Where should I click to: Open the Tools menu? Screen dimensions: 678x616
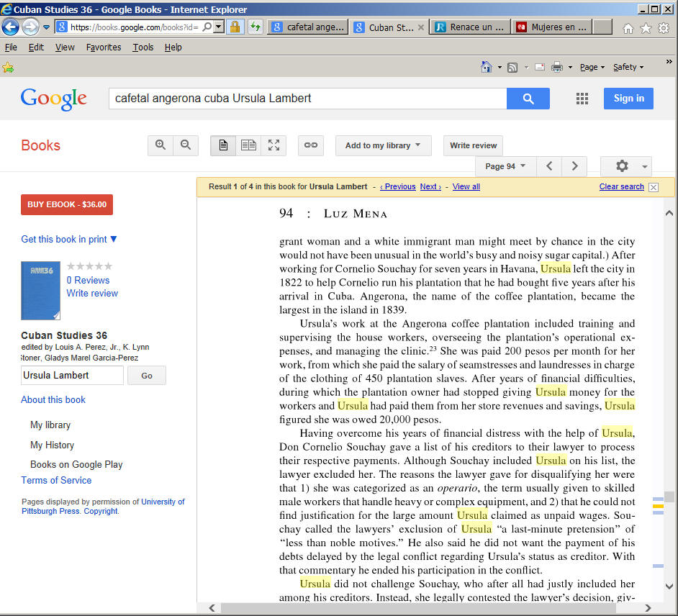(x=143, y=47)
